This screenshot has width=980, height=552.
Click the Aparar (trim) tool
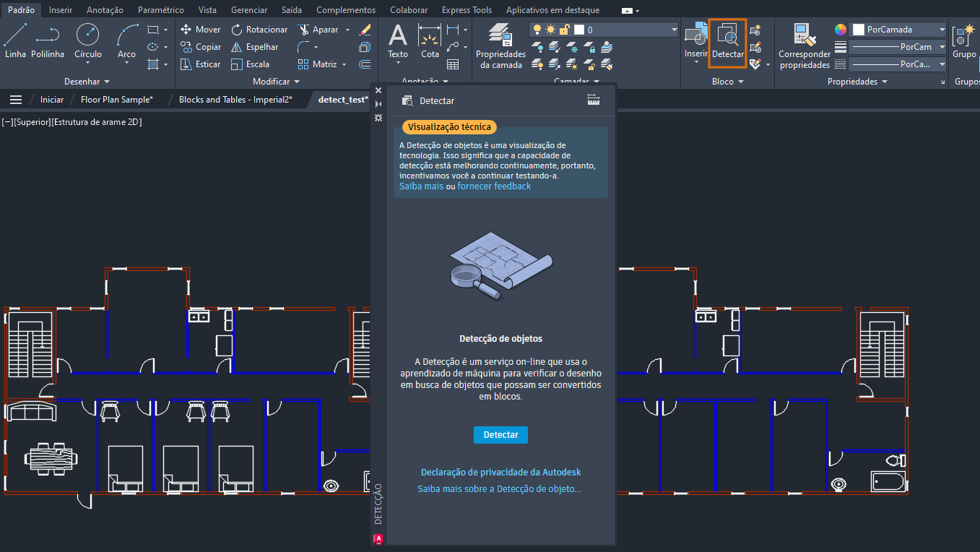[318, 30]
